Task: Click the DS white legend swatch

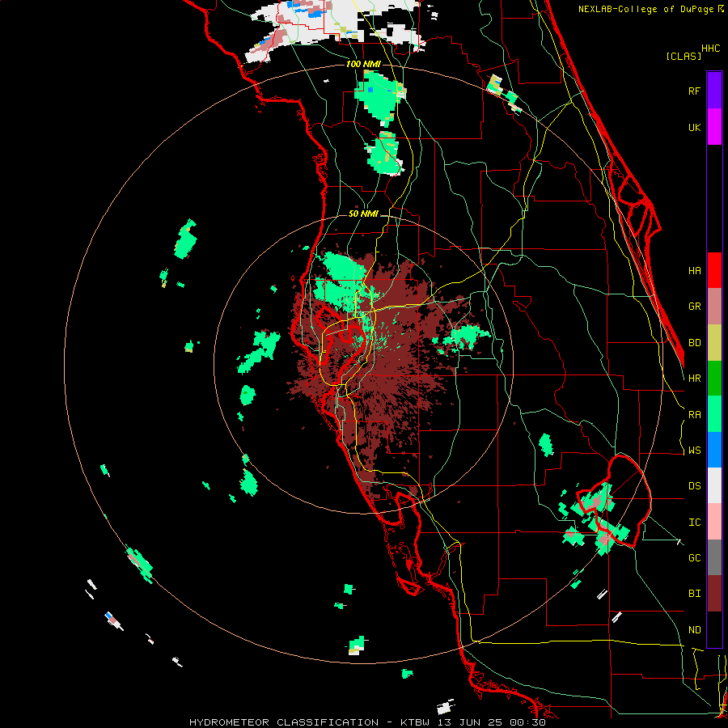Action: coord(714,485)
